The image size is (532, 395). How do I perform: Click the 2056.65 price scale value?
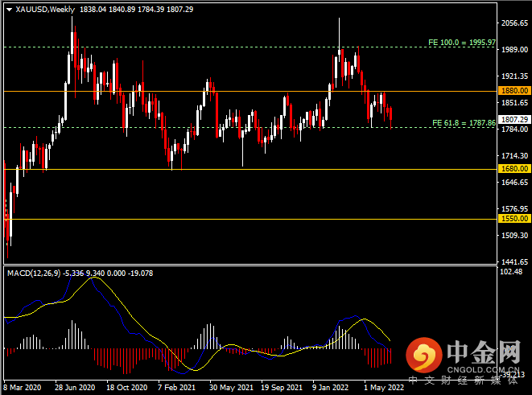[x=515, y=23]
